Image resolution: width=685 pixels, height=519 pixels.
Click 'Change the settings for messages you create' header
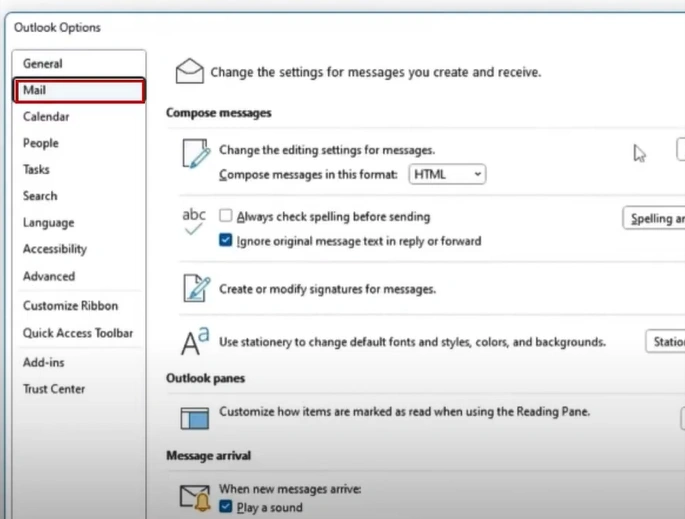376,72
